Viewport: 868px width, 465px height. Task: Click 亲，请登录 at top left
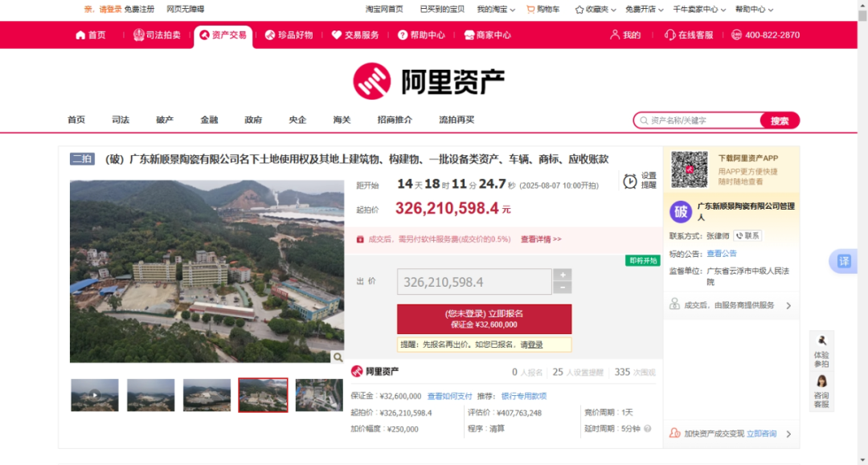pyautogui.click(x=102, y=10)
